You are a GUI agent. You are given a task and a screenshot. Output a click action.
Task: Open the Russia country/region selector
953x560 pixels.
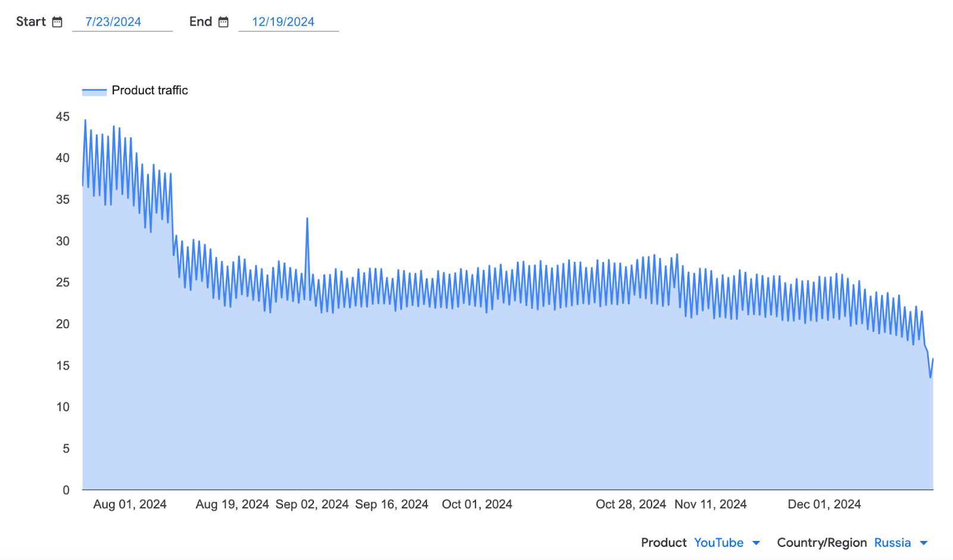(892, 543)
